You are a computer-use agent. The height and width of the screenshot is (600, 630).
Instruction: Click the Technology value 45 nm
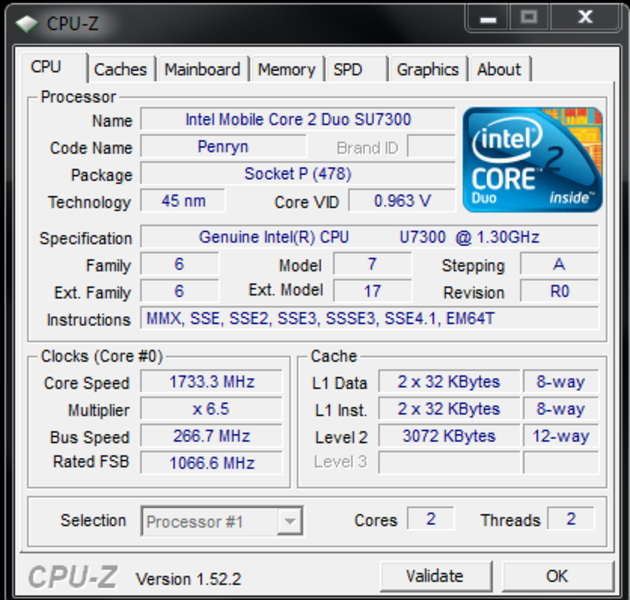[x=183, y=201]
